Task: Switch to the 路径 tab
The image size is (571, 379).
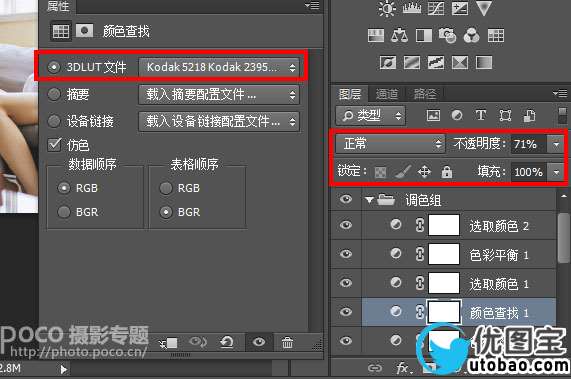Action: [x=424, y=94]
